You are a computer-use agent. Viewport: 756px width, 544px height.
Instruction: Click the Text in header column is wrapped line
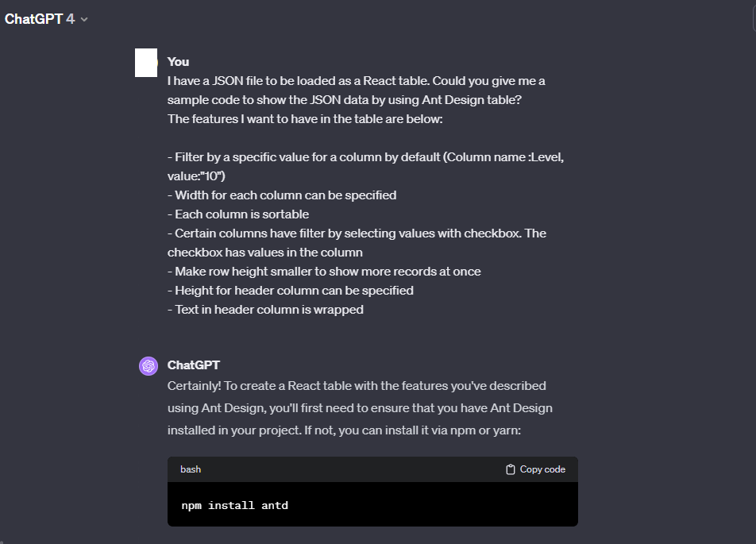(x=265, y=310)
